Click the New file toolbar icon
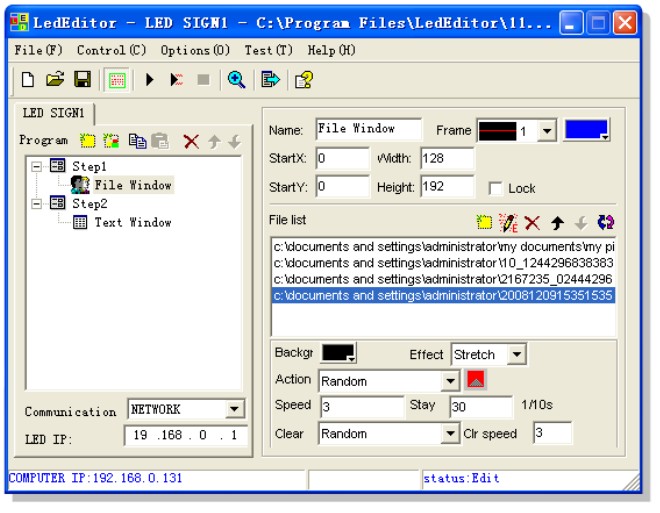This screenshot has width=660, height=513. [28, 80]
